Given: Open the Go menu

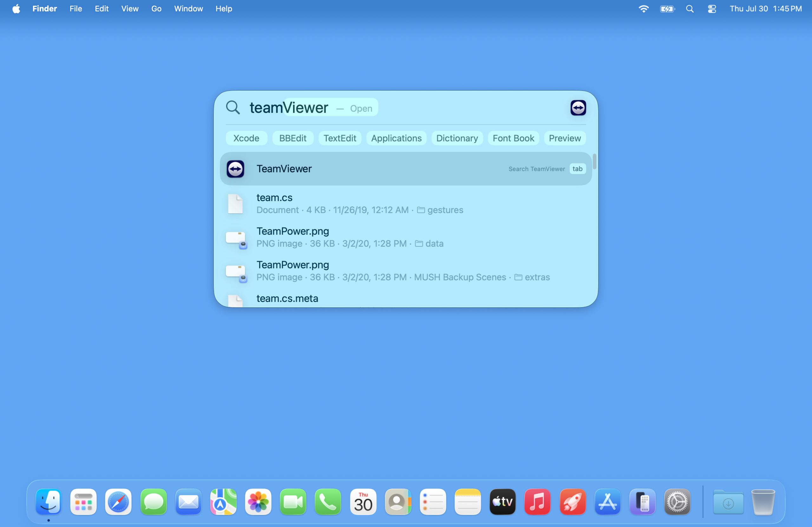Looking at the screenshot, I should pyautogui.click(x=156, y=9).
